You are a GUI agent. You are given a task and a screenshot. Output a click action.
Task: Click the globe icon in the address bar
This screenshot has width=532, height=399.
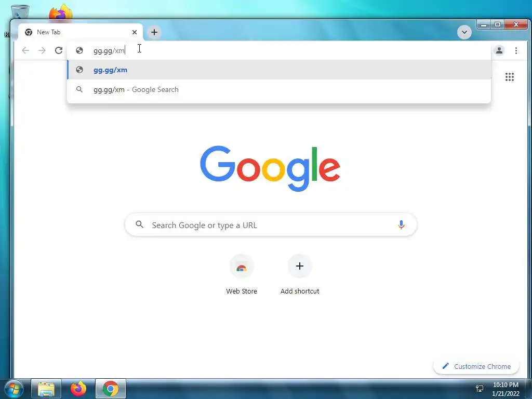(79, 50)
